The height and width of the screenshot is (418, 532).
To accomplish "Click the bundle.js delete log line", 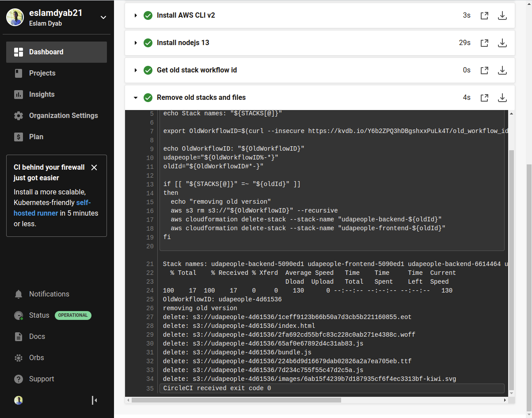I will click(237, 353).
